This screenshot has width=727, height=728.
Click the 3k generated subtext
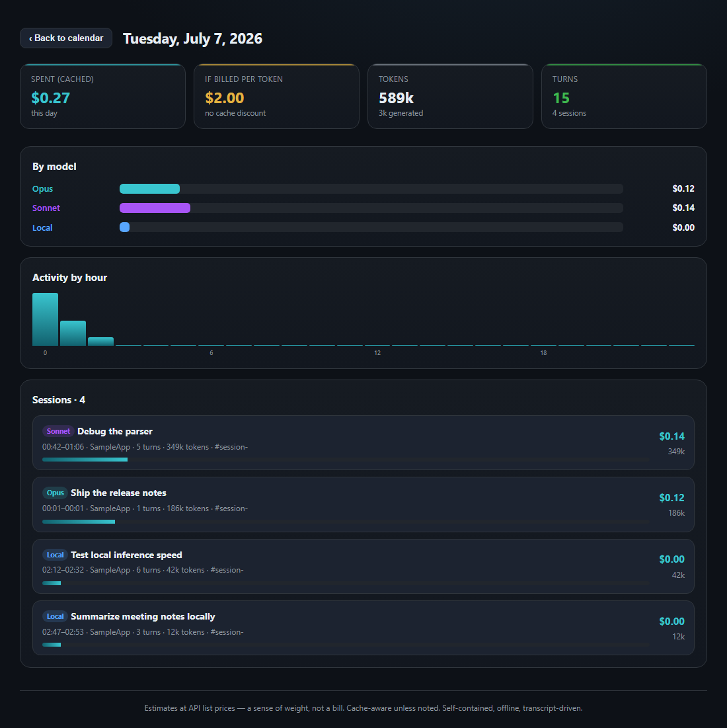(401, 113)
